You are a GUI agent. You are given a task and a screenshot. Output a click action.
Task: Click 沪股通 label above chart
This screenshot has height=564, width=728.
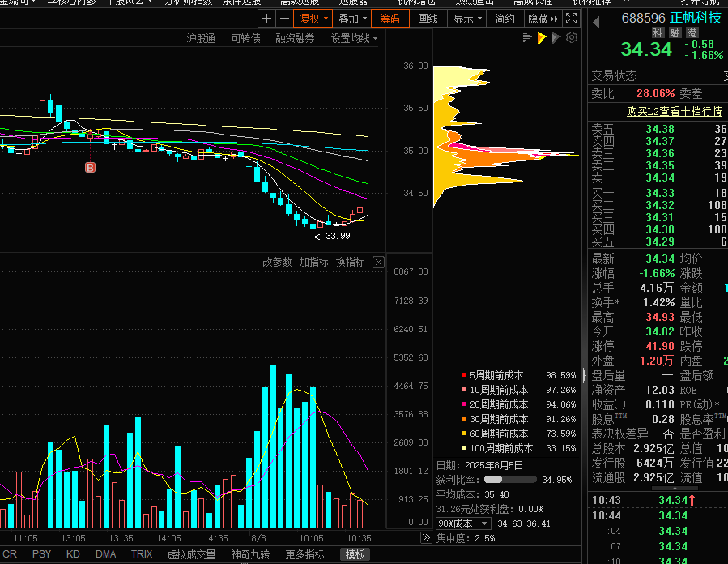tap(201, 38)
